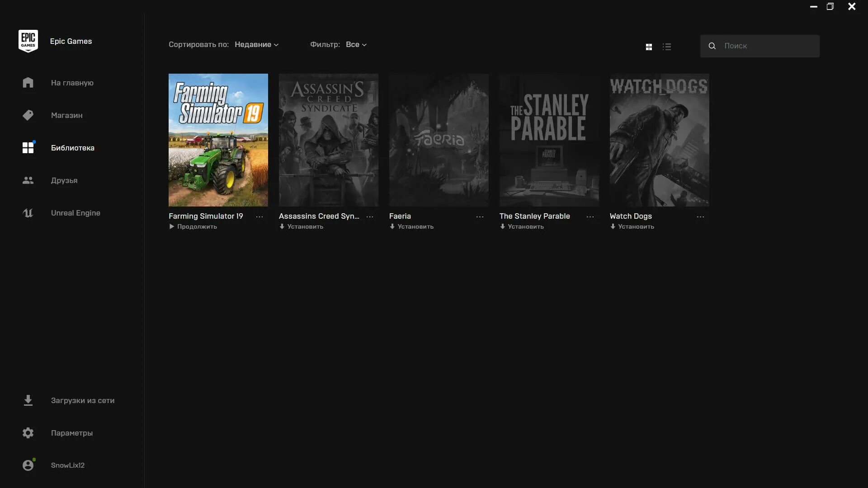Click the downloads arrow icon
The image size is (868, 488).
pos(28,400)
